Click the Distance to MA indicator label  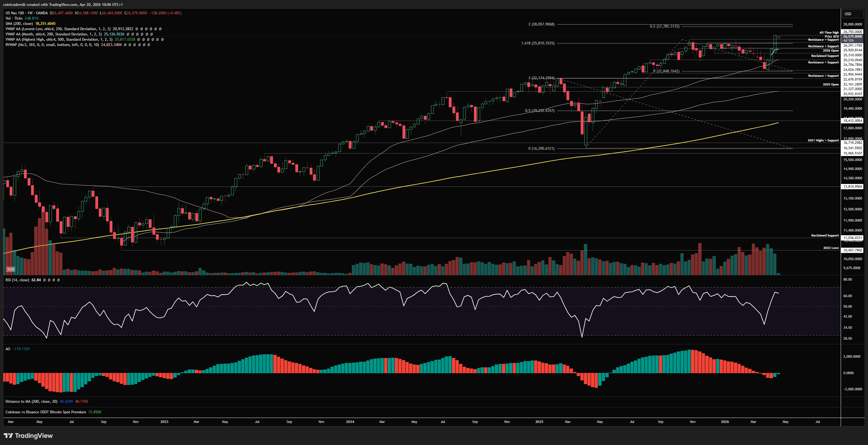31,401
